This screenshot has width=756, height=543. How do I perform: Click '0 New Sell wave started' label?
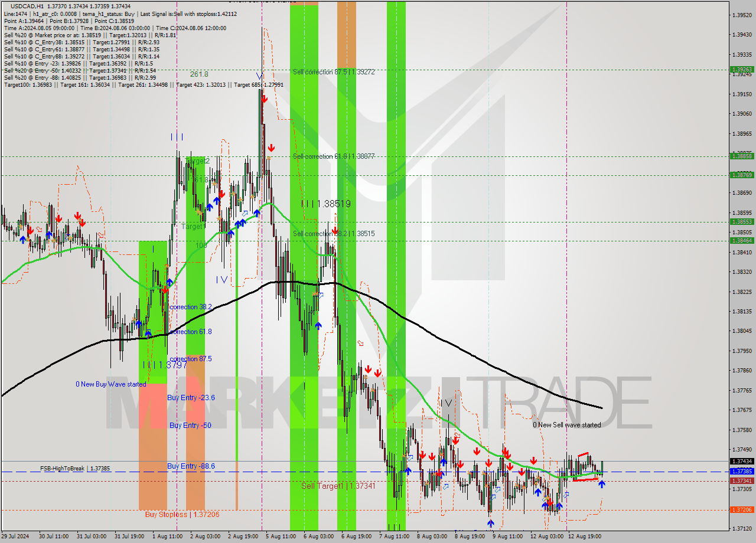click(x=567, y=425)
